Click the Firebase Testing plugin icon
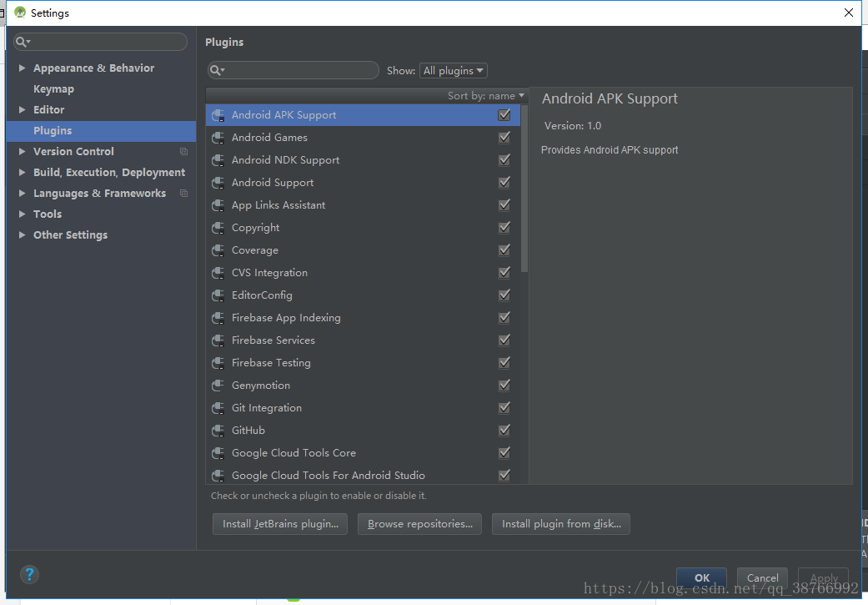The width and height of the screenshot is (868, 605). click(218, 363)
